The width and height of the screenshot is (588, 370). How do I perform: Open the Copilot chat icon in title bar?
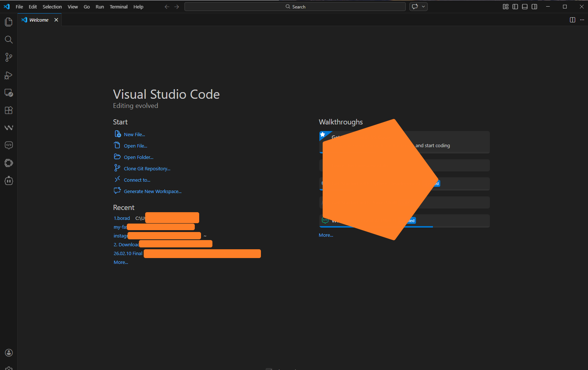pos(415,7)
